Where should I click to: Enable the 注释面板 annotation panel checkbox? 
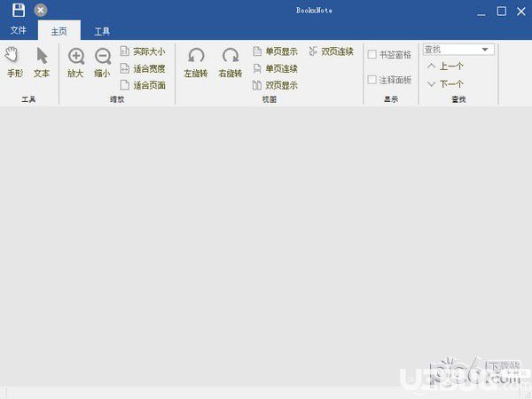[x=372, y=80]
